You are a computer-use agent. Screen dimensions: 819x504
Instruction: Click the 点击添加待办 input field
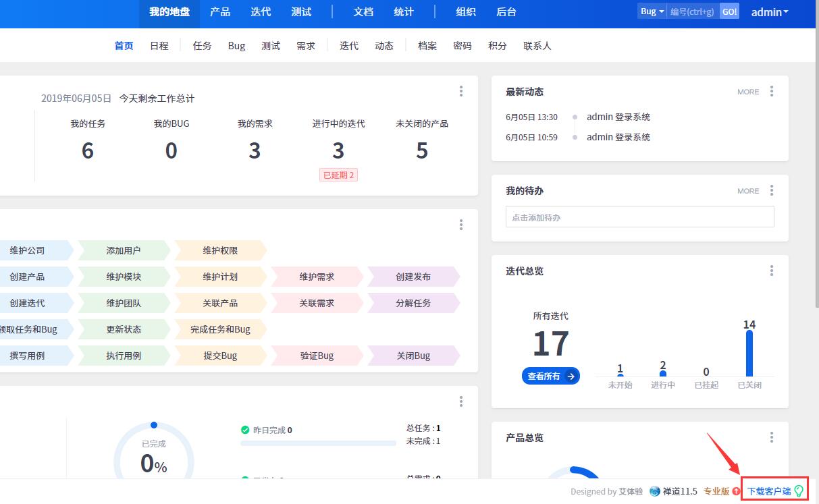tap(639, 217)
